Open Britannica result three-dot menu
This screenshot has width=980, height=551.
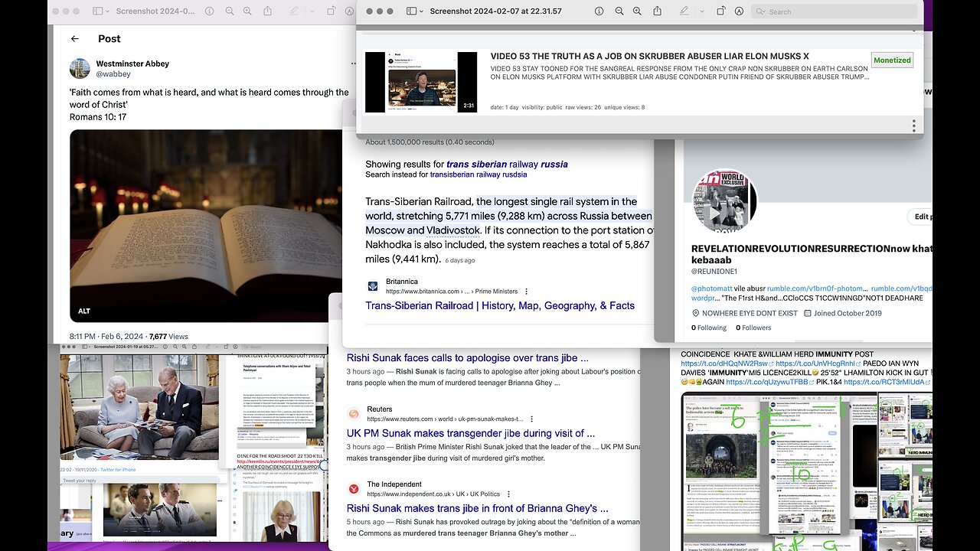[x=526, y=292]
